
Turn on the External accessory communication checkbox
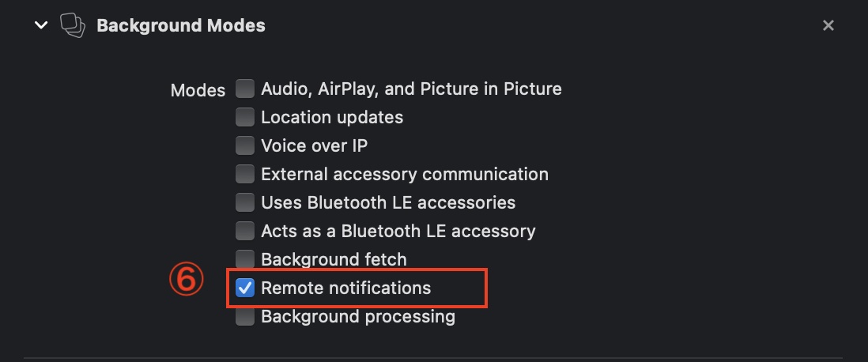[245, 174]
